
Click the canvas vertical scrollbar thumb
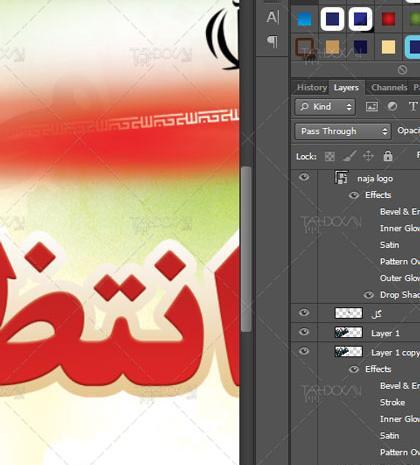pyautogui.click(x=246, y=249)
